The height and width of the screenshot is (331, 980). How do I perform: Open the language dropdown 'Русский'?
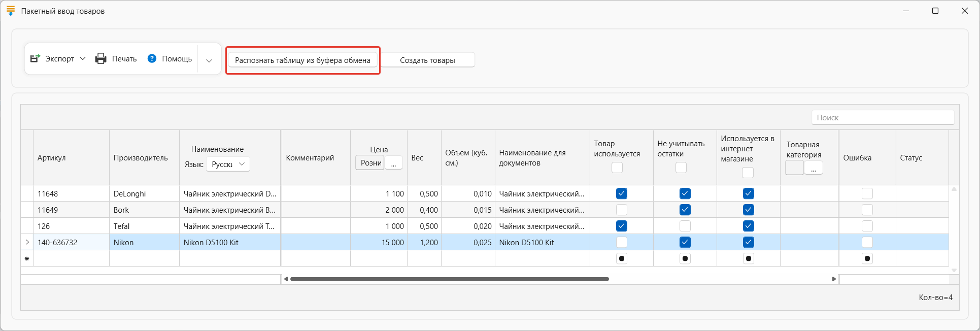coord(228,164)
